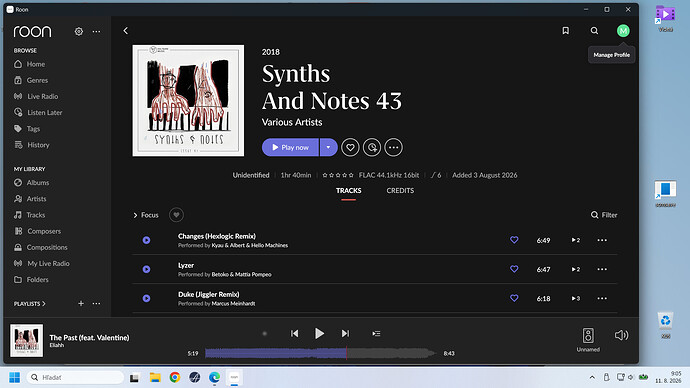The image size is (690, 388).
Task: Expand the Focus options
Action: coord(146,215)
